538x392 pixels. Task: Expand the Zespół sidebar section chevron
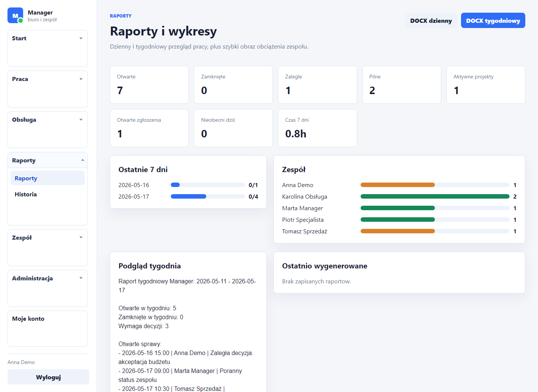pos(81,237)
